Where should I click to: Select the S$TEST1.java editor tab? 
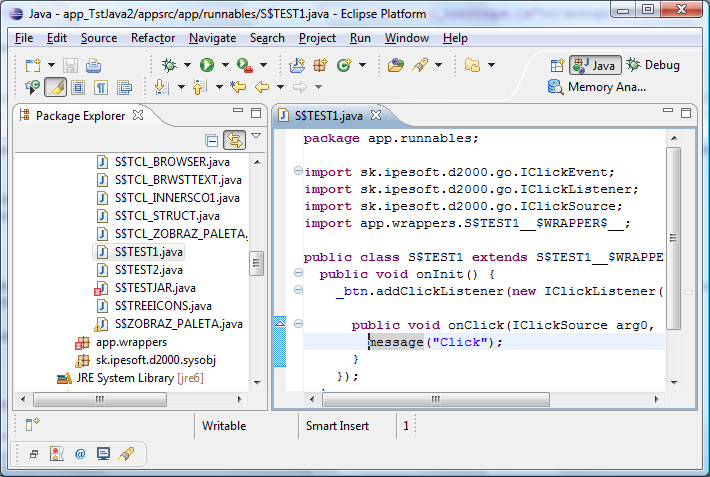(327, 116)
